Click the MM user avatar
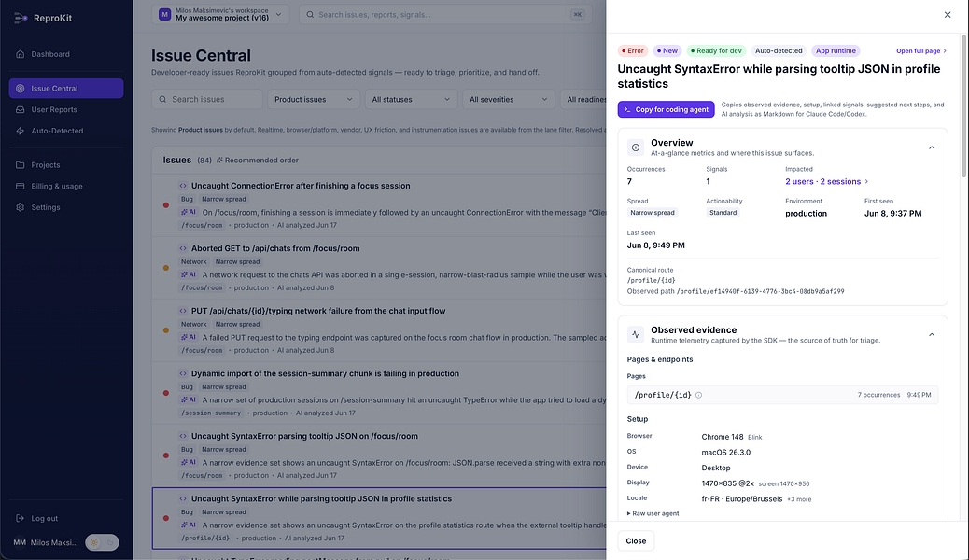The width and height of the screenshot is (969, 560). pyautogui.click(x=20, y=542)
